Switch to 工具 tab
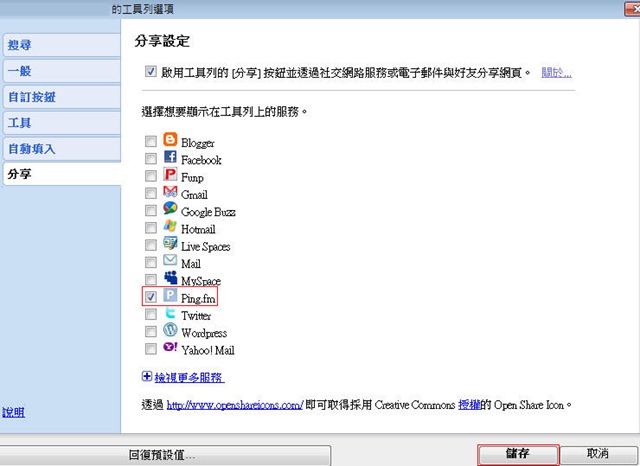Viewport: 640px width, 466px height. point(62,123)
